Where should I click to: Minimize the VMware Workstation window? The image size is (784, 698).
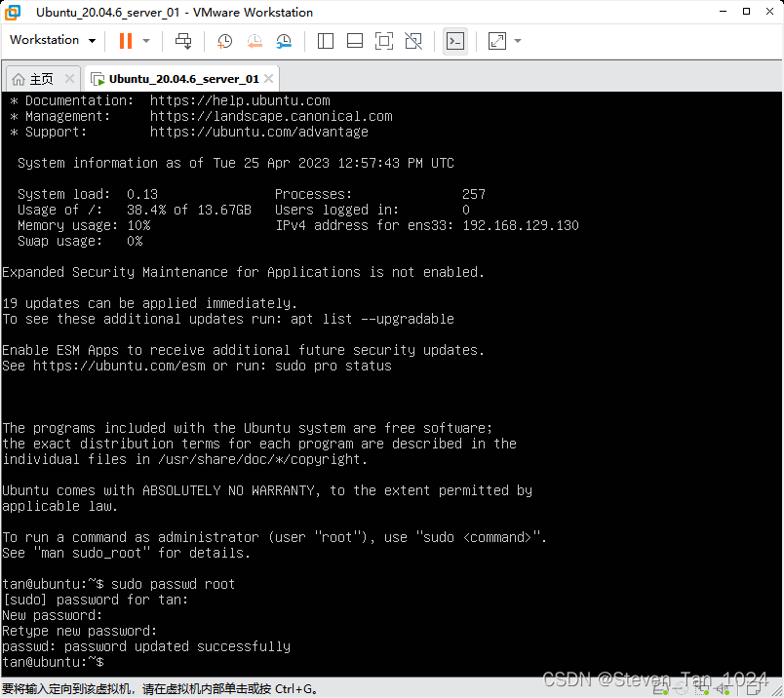coord(723,11)
